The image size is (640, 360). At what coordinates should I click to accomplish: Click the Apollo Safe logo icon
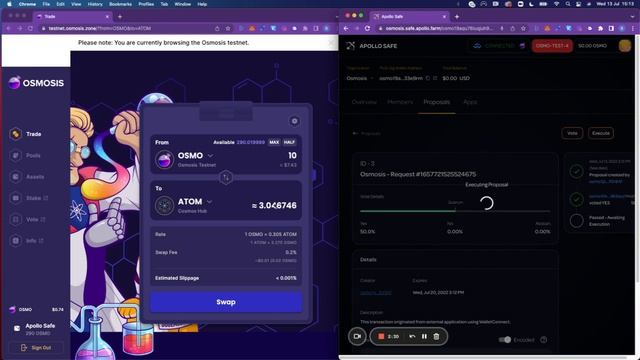click(x=351, y=46)
